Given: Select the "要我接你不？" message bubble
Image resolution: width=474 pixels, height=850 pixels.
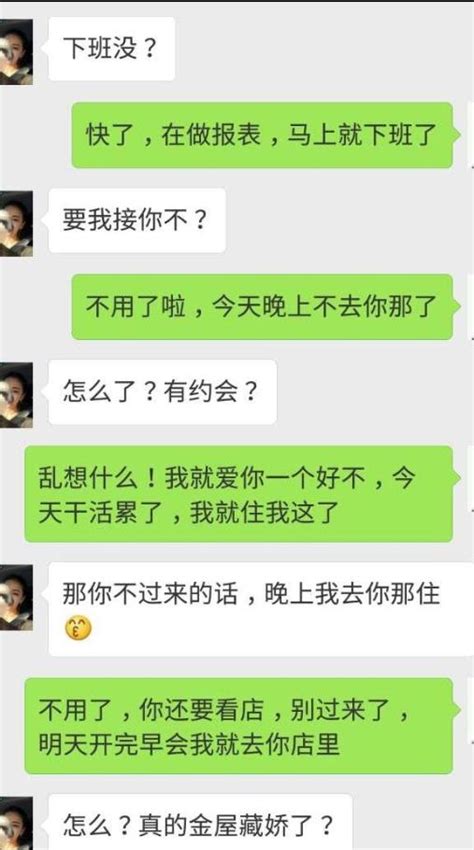Looking at the screenshot, I should [x=137, y=220].
